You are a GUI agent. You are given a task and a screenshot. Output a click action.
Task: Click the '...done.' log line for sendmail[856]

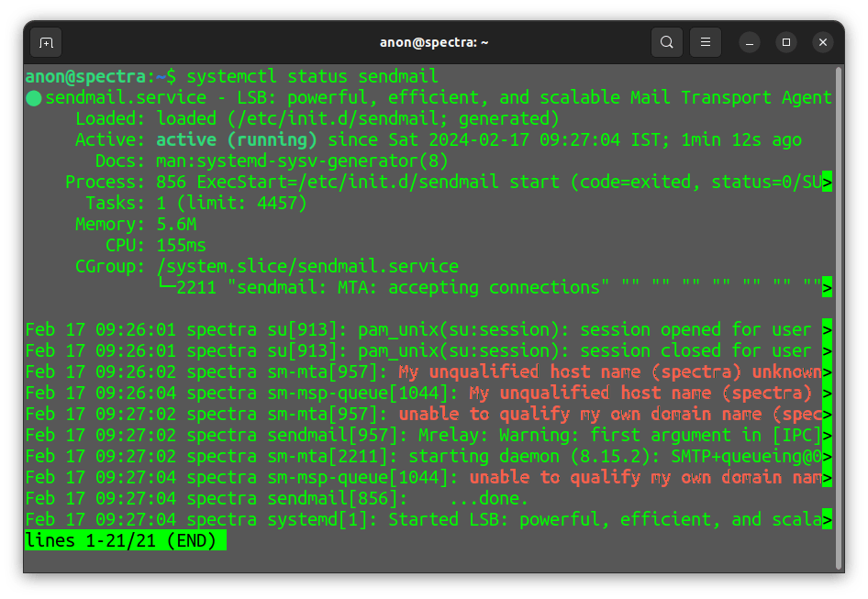click(x=489, y=498)
